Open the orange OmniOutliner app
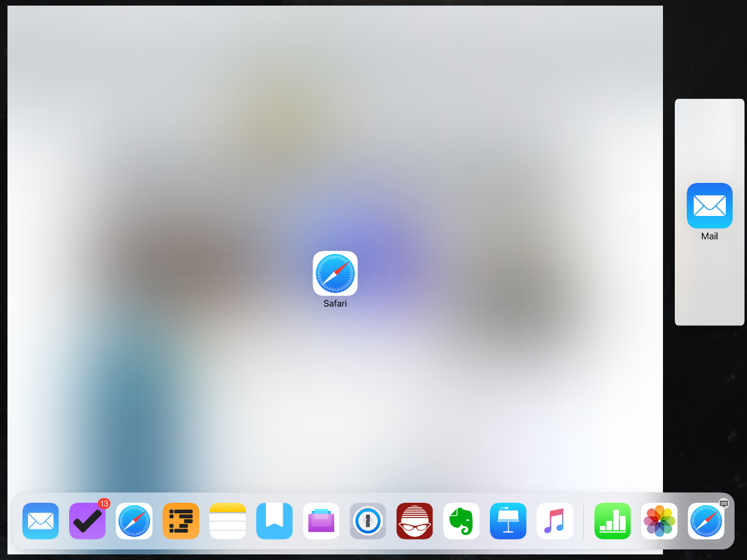The height and width of the screenshot is (560, 747). pyautogui.click(x=181, y=521)
